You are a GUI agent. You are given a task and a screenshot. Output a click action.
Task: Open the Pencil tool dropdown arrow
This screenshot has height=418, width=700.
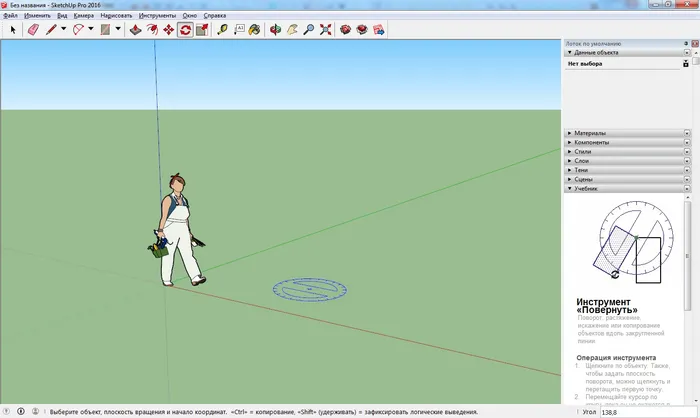tap(63, 29)
